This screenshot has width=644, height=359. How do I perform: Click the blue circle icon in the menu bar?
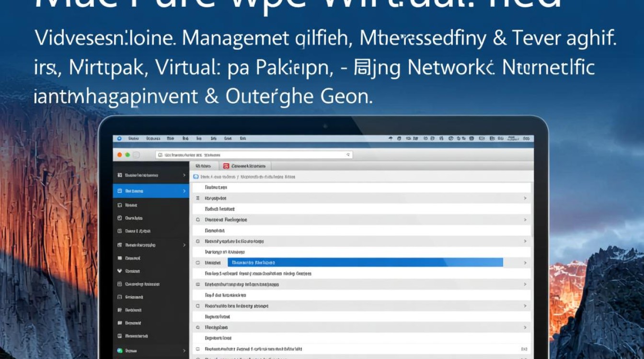click(x=119, y=138)
